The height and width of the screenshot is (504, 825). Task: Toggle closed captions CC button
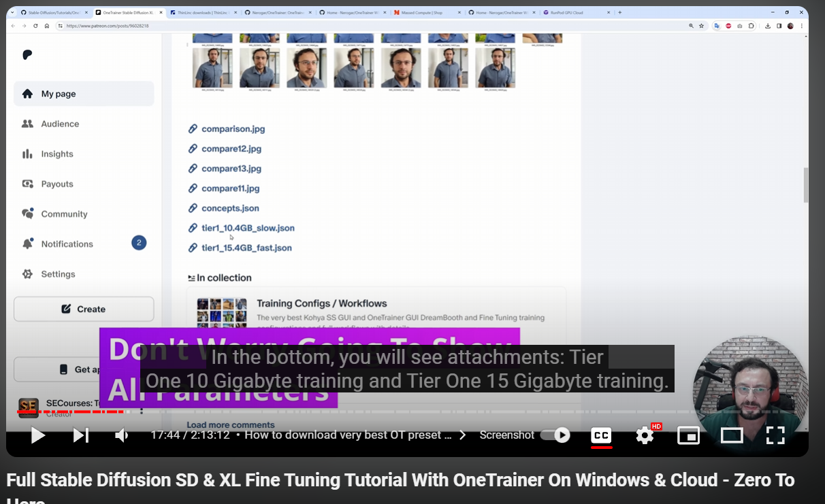pos(601,435)
